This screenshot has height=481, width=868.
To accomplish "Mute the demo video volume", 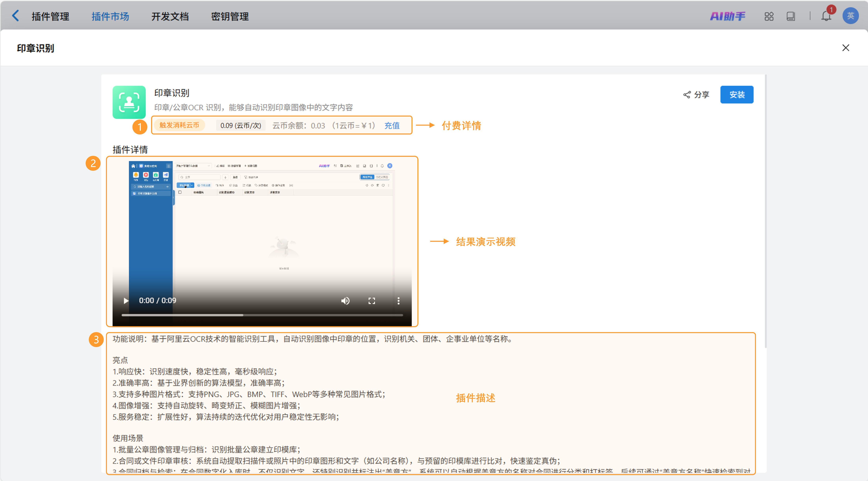I will 345,301.
